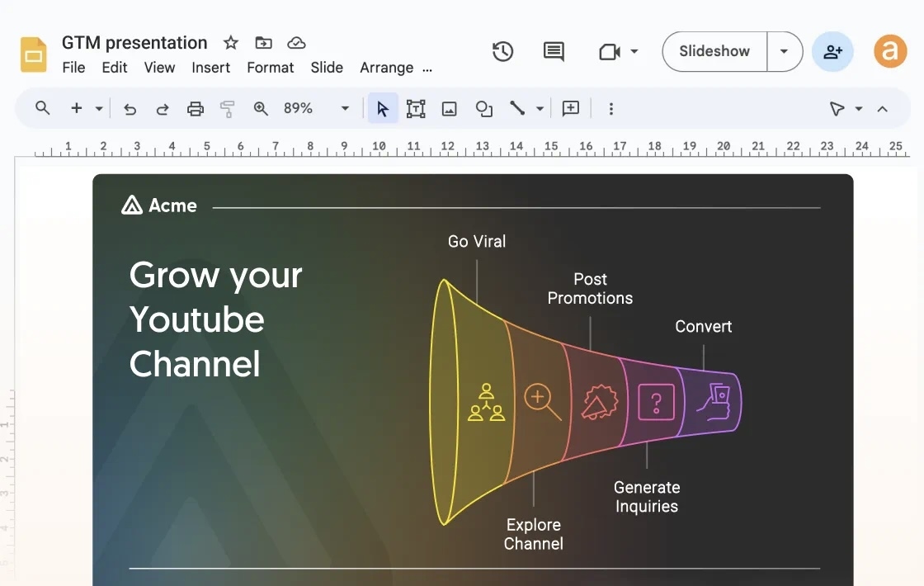Click the 'Generate Inquiries' label
924x586 pixels.
point(647,496)
